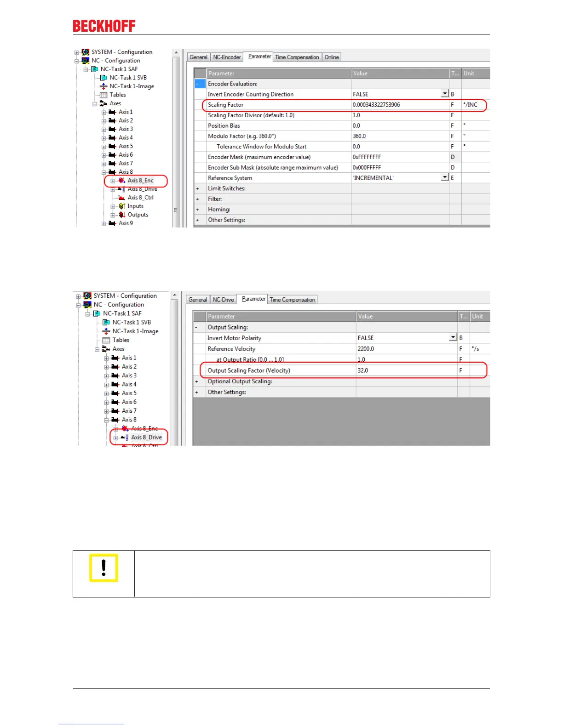Expand Other Settings in the drive parameter list

[x=197, y=392]
